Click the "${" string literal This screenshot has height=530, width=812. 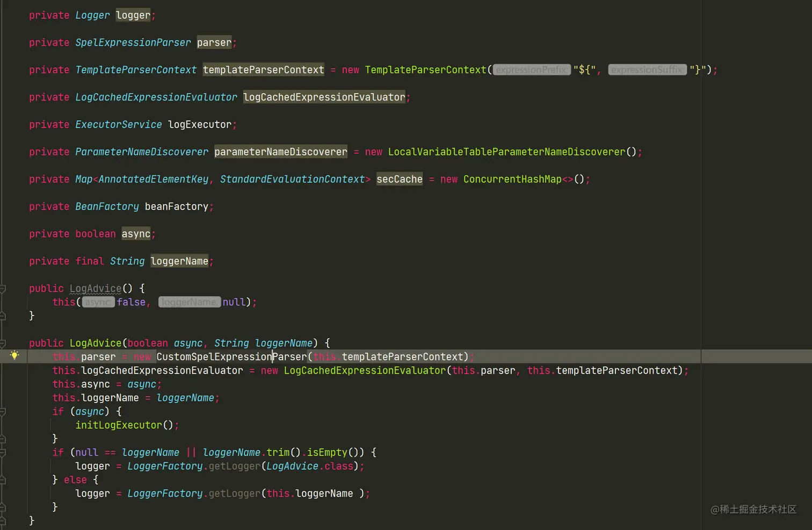pos(584,70)
